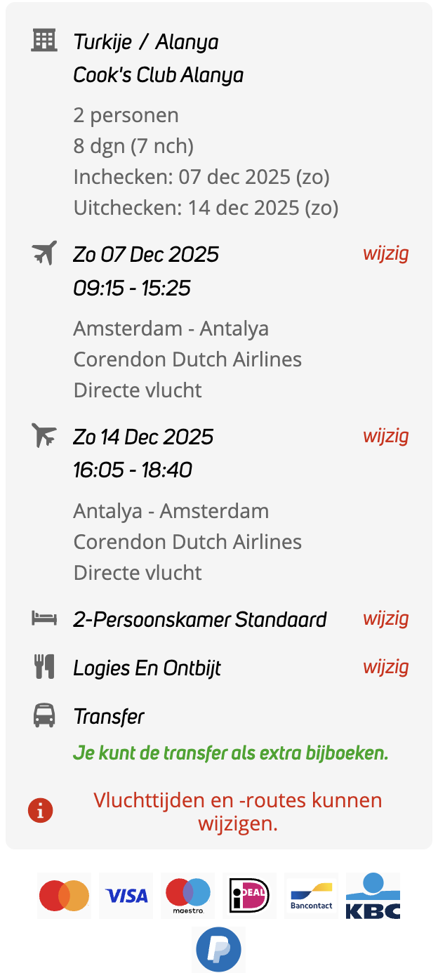
Task: Click wijzig next to 2-Persoonskamer Standaard
Action: (x=385, y=618)
